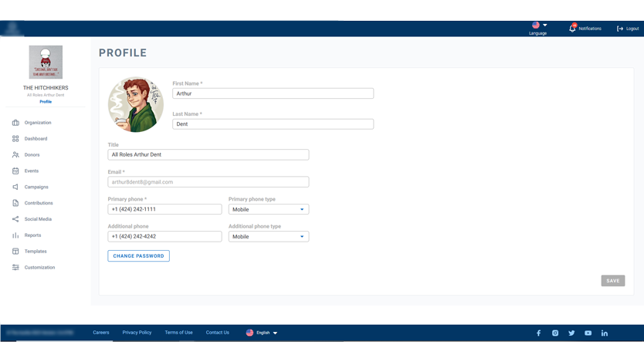Click the Change Password button
This screenshot has width=644, height=362.
click(138, 255)
